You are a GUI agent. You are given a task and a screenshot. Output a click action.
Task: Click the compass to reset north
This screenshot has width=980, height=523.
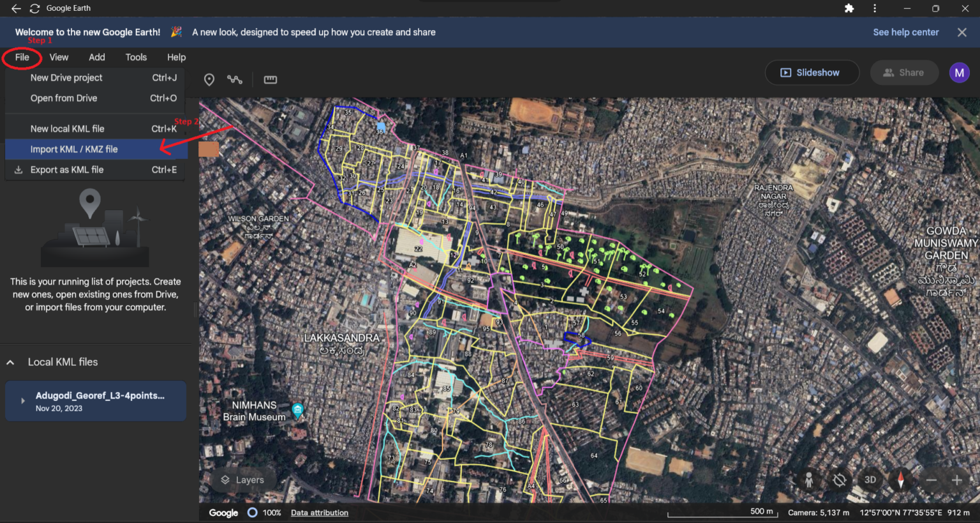(901, 480)
